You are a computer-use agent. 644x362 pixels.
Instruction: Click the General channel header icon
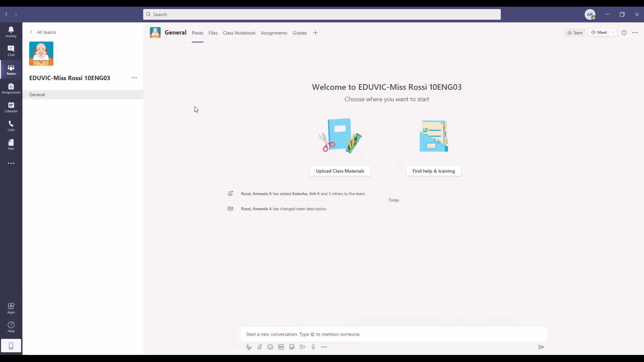click(x=155, y=33)
